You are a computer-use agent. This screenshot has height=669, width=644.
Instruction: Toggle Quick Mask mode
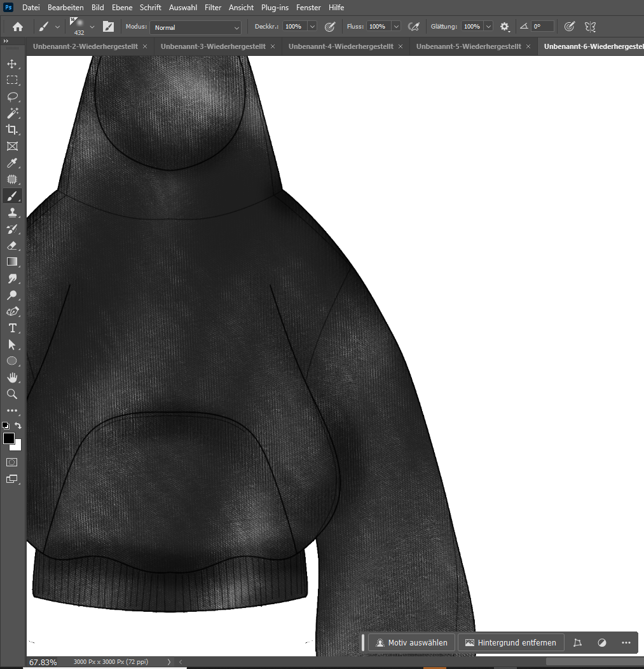tap(12, 462)
